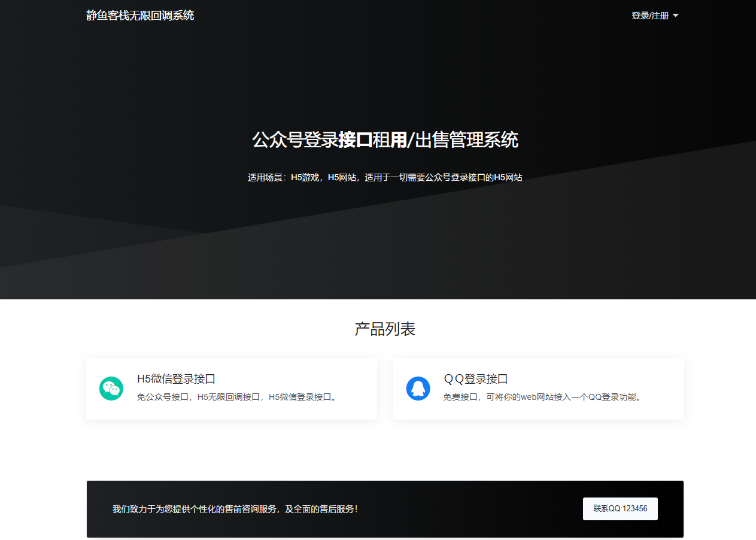Click the blue QQ penguin icon

418,389
